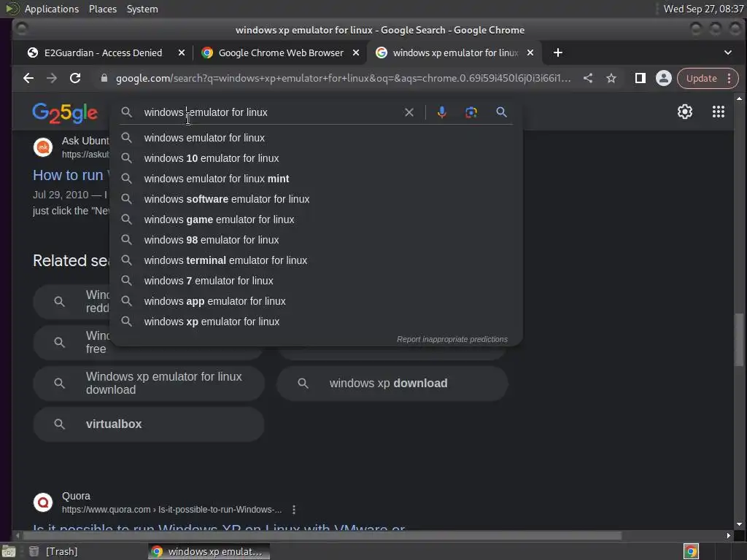Click the forward navigation arrow
The width and height of the screenshot is (747, 560).
coord(52,78)
